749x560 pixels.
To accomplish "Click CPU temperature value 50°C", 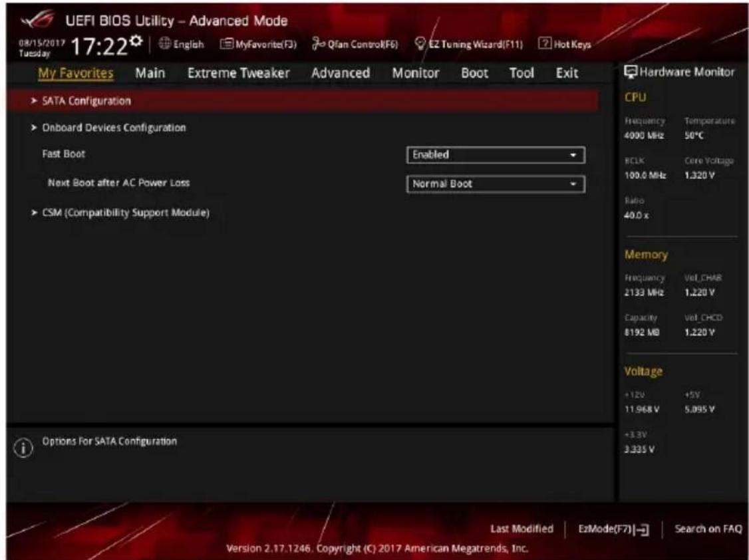I will (x=694, y=136).
